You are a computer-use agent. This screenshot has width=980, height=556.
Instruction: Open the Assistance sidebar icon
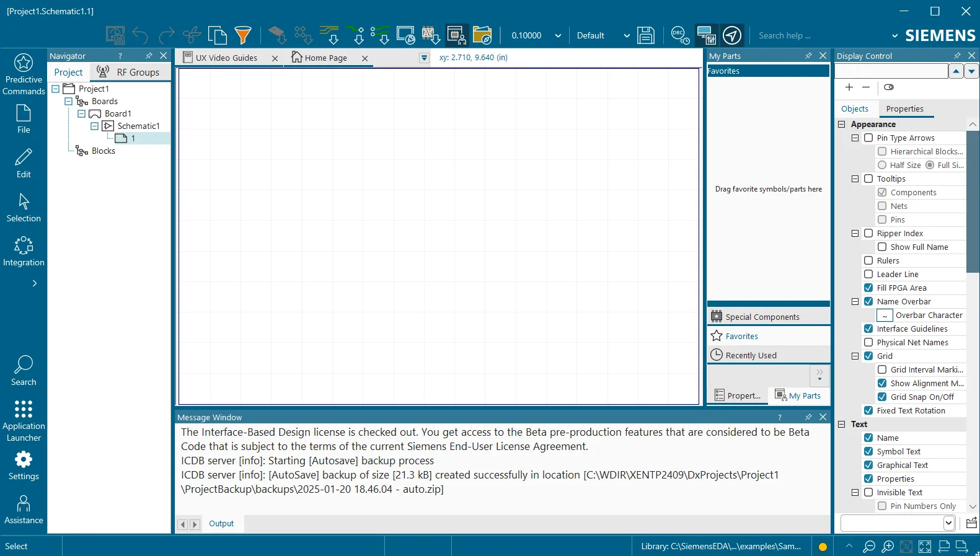(24, 510)
